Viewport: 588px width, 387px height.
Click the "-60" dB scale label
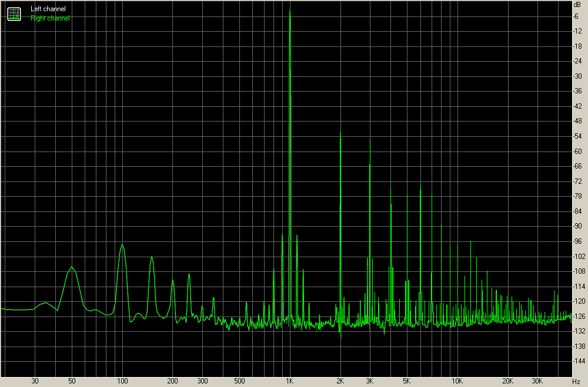pos(577,152)
